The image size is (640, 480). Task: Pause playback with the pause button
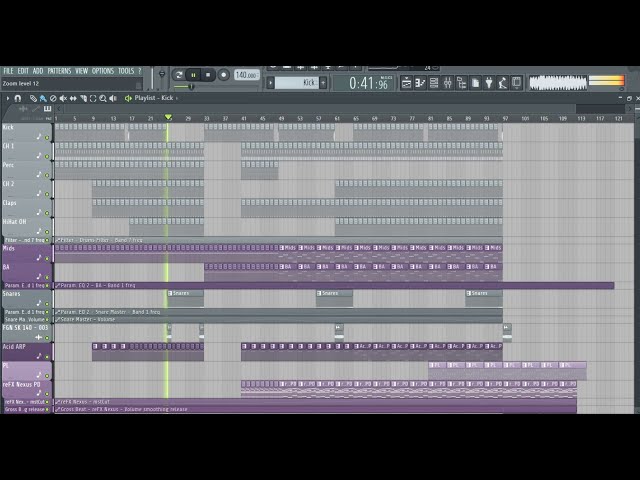point(193,75)
